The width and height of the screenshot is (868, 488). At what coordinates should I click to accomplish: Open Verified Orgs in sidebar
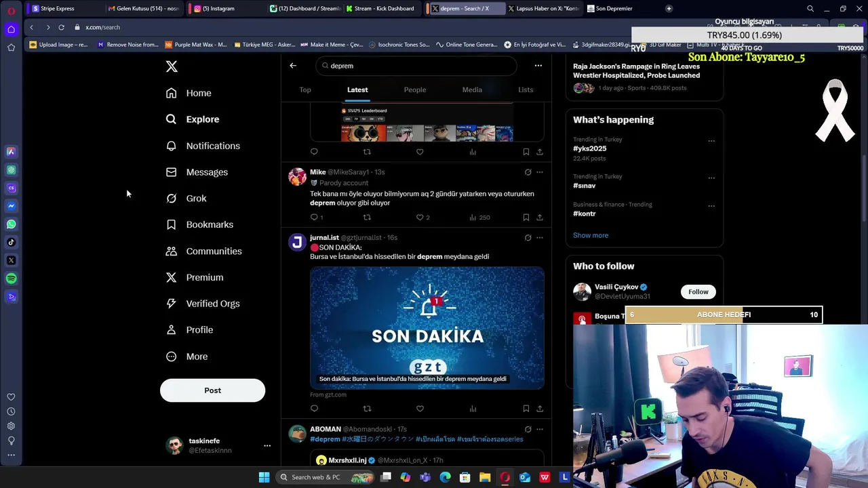click(203, 304)
